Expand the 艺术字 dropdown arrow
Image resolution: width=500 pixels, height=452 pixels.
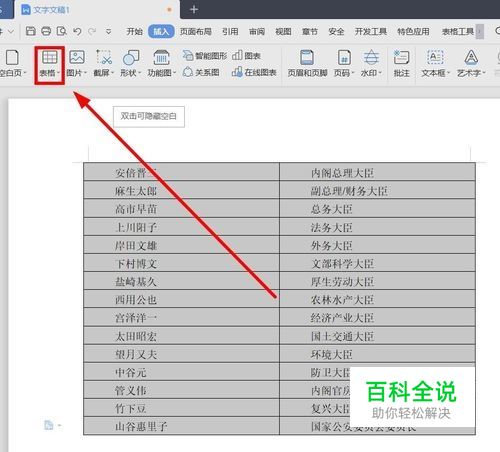pyautogui.click(x=484, y=73)
